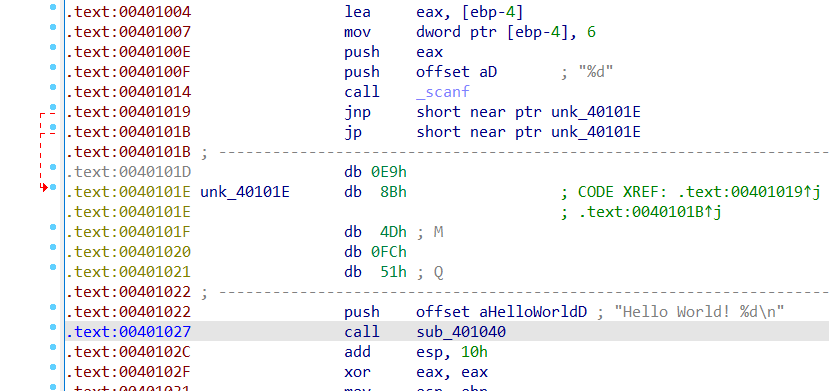Image resolution: width=829 pixels, height=391 pixels.
Task: Follow the sub_401040 call target
Action: tap(461, 332)
